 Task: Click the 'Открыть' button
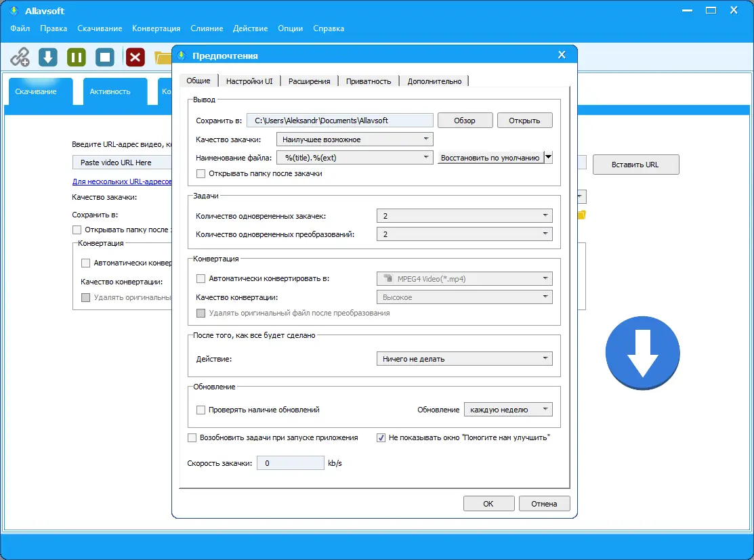[x=524, y=121]
